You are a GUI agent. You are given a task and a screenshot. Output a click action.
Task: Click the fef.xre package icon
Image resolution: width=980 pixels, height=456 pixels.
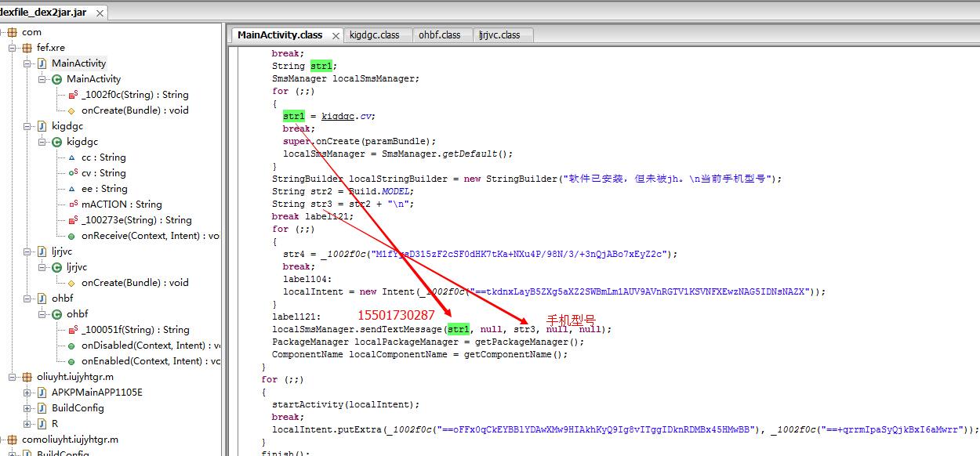coord(28,48)
